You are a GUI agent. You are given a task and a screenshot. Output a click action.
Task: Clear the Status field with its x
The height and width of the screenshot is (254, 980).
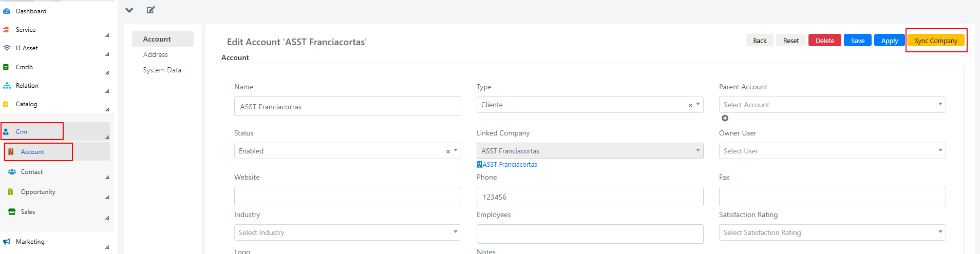coord(448,151)
